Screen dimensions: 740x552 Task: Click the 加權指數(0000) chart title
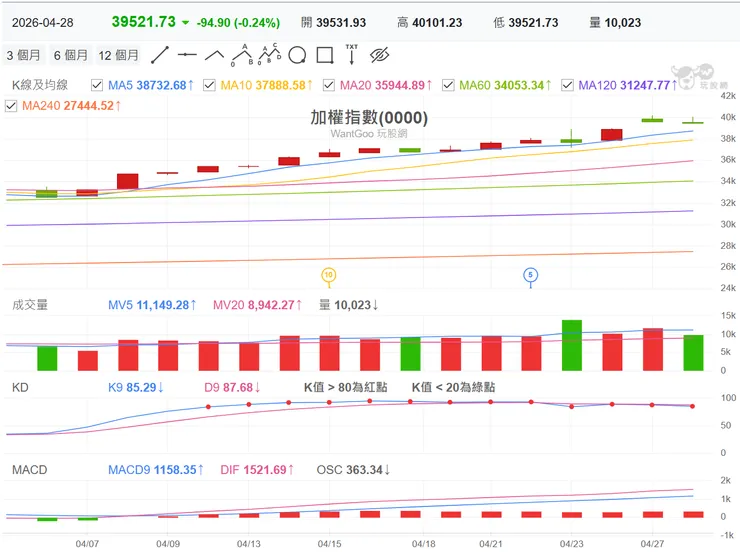(x=369, y=117)
